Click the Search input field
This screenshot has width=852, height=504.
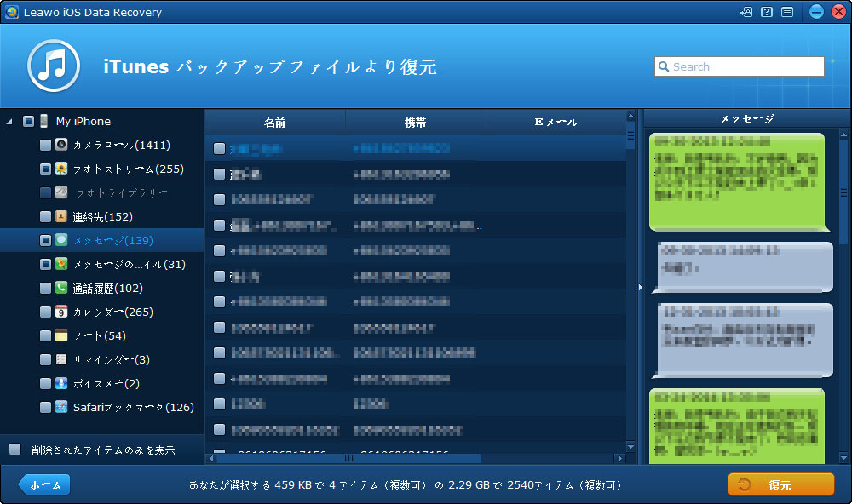[738, 66]
